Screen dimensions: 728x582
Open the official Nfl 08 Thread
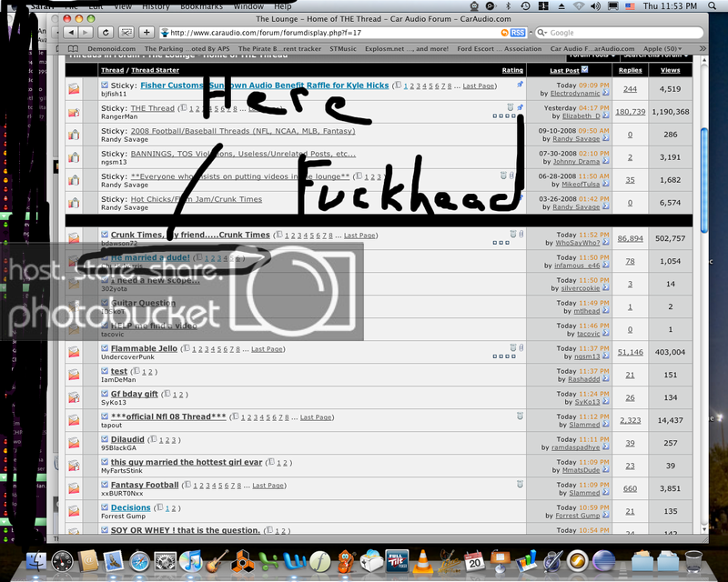[x=168, y=416]
